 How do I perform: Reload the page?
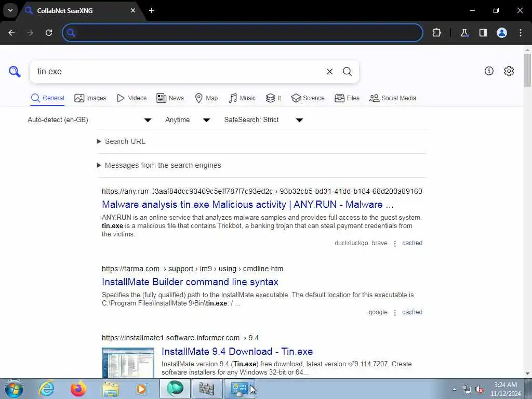(49, 33)
